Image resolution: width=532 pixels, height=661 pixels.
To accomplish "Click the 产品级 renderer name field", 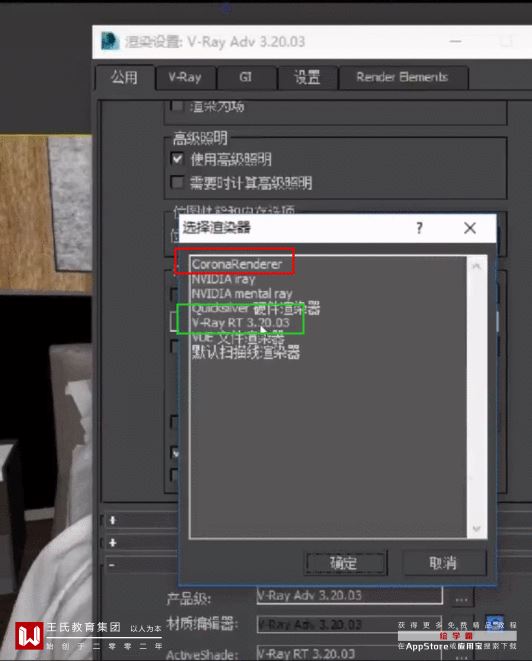I will [x=349, y=595].
